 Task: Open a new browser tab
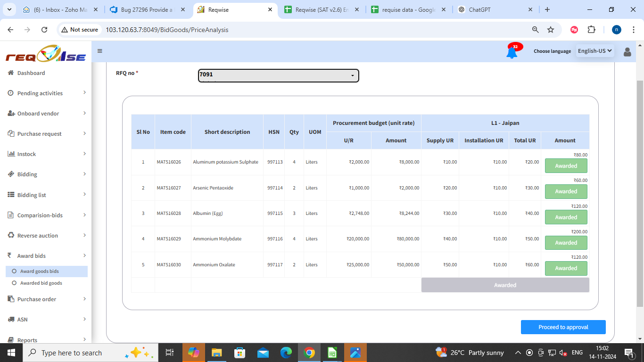(547, 9)
